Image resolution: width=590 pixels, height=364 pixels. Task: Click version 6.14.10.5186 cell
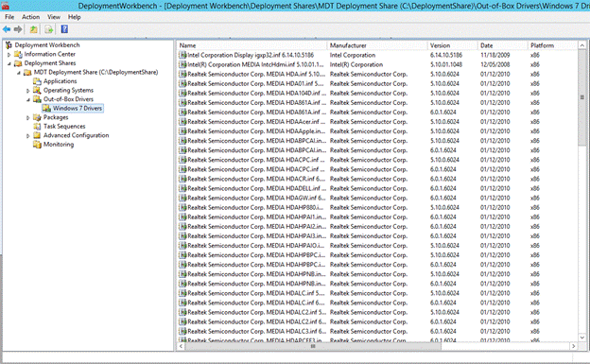click(446, 55)
